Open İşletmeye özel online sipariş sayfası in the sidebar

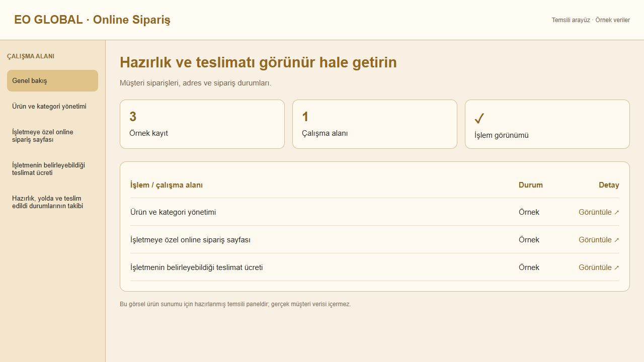[x=52, y=136]
